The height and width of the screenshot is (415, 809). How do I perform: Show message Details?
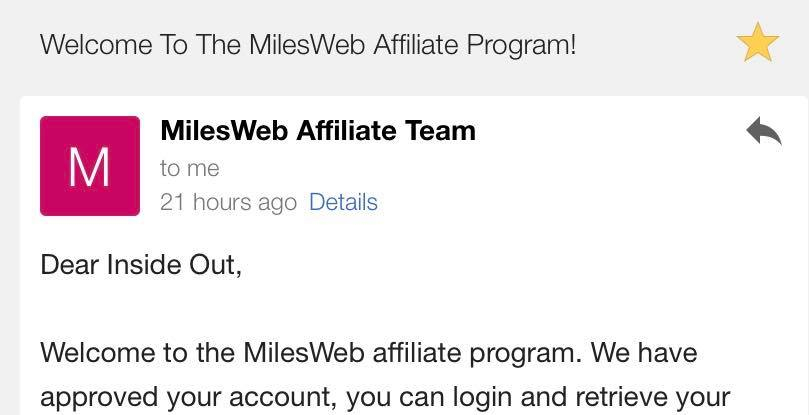coord(343,202)
